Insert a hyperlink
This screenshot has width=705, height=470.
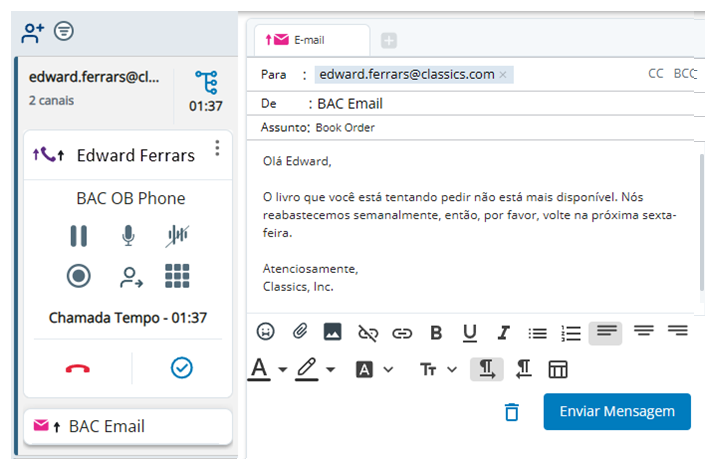click(x=402, y=333)
